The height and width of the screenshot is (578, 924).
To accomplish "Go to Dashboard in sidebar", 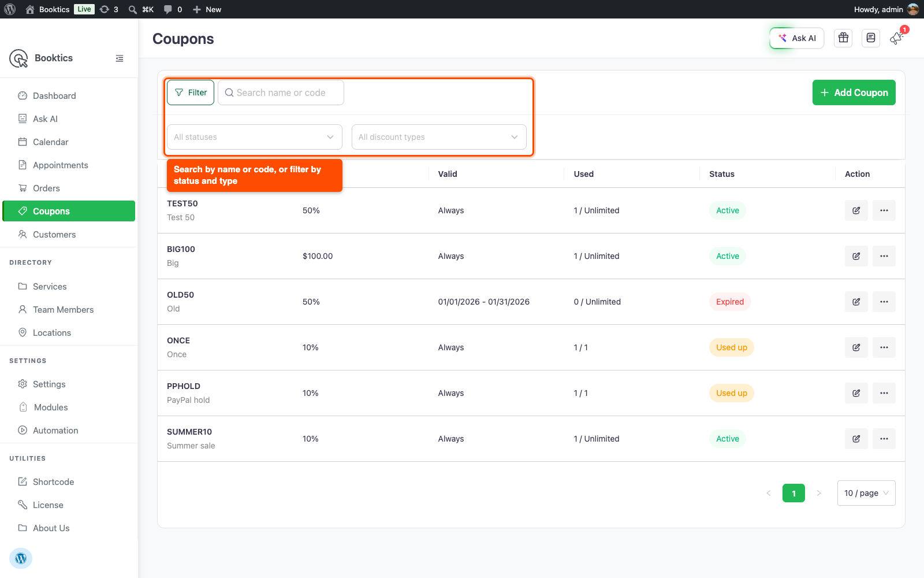I will tap(69, 96).
